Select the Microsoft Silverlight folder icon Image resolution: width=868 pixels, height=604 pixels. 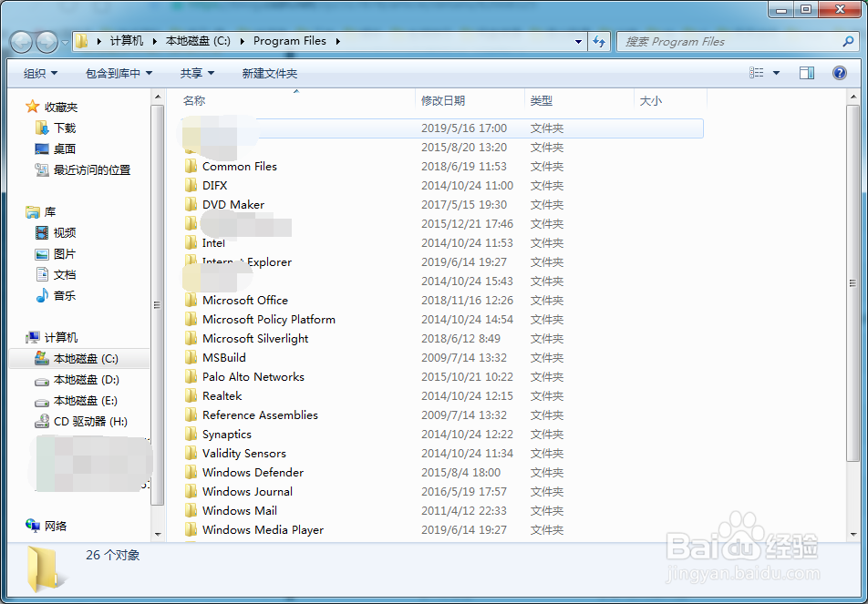pos(191,339)
